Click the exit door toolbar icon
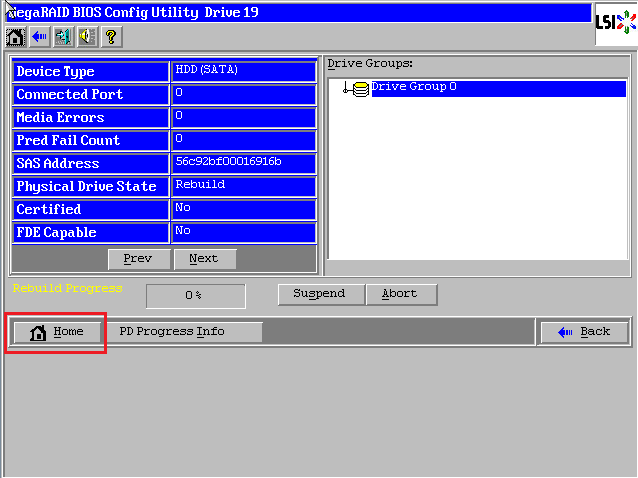 (63, 37)
